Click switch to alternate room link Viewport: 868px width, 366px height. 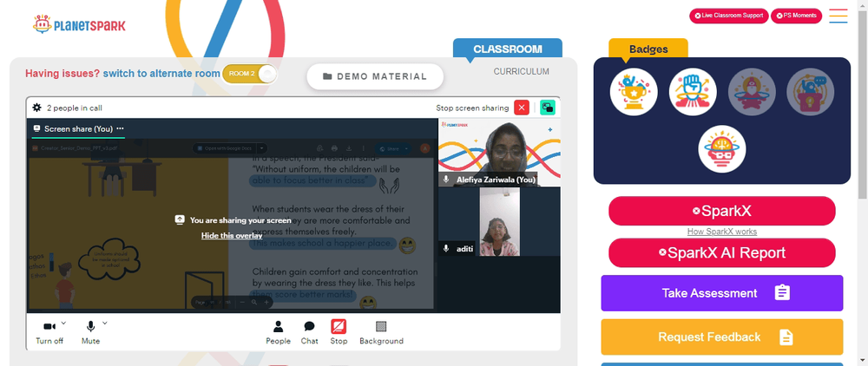[161, 74]
